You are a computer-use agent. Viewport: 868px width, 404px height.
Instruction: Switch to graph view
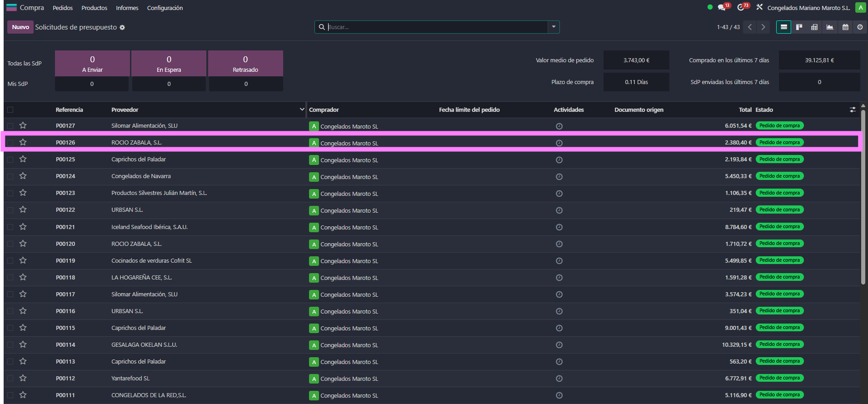point(830,27)
